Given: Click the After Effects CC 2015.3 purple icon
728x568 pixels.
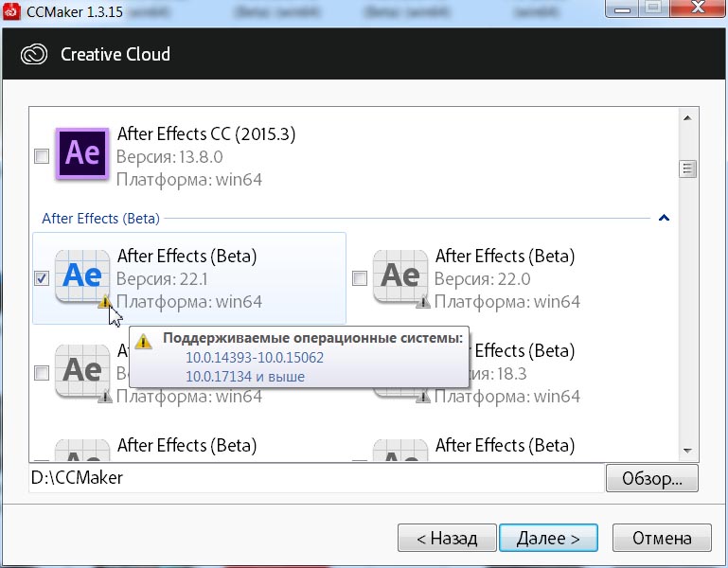Looking at the screenshot, I should pos(82,153).
